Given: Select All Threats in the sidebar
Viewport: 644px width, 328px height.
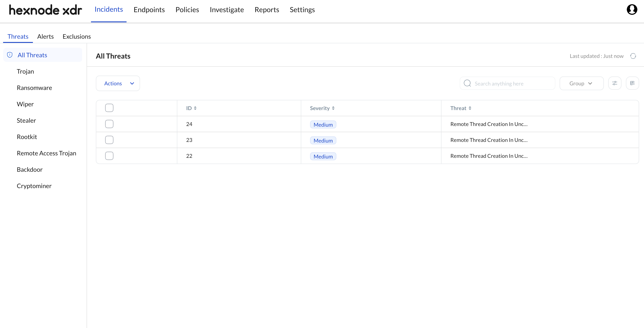Looking at the screenshot, I should [42, 55].
